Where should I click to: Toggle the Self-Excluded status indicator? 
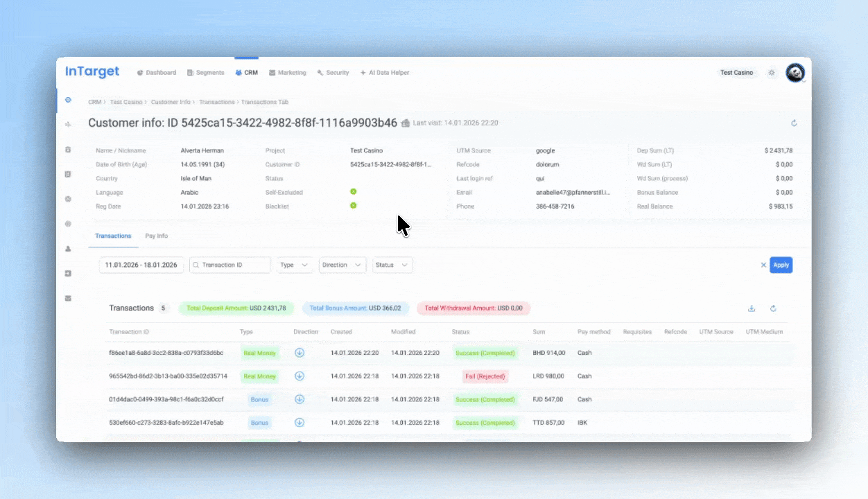coord(353,192)
